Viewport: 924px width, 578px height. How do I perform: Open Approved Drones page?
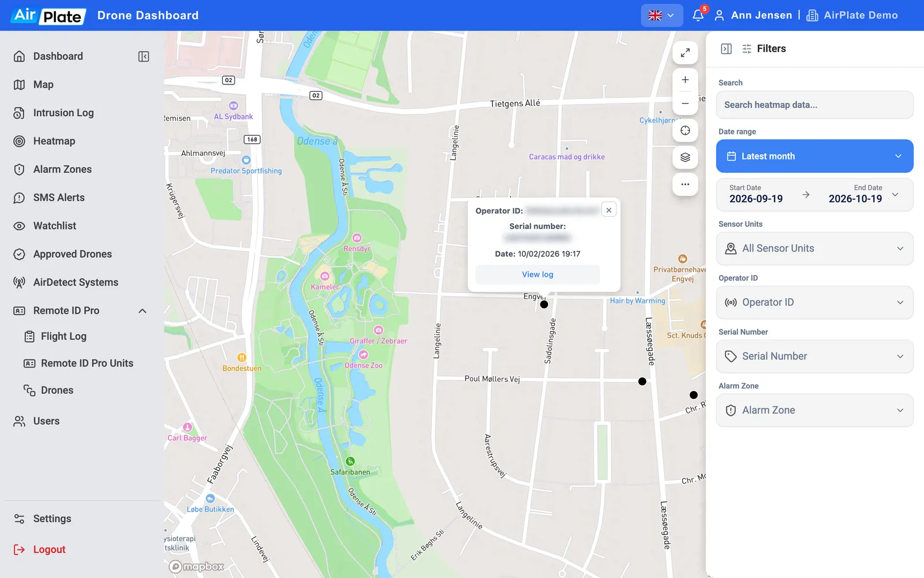click(x=72, y=254)
